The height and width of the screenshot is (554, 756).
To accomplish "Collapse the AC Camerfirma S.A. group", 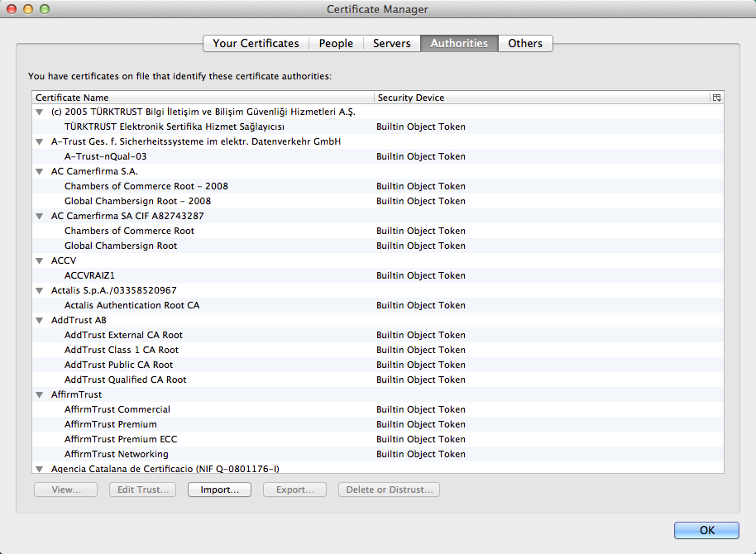I will click(39, 171).
